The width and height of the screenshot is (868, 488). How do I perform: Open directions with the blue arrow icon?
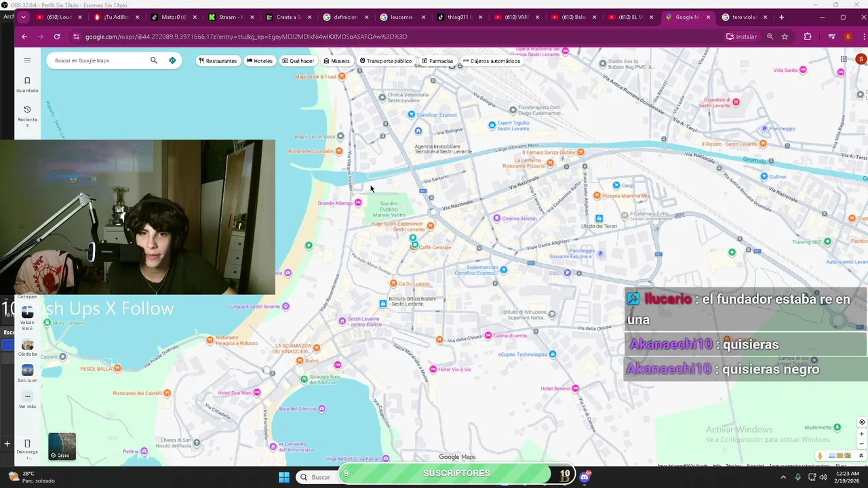pyautogui.click(x=172, y=60)
